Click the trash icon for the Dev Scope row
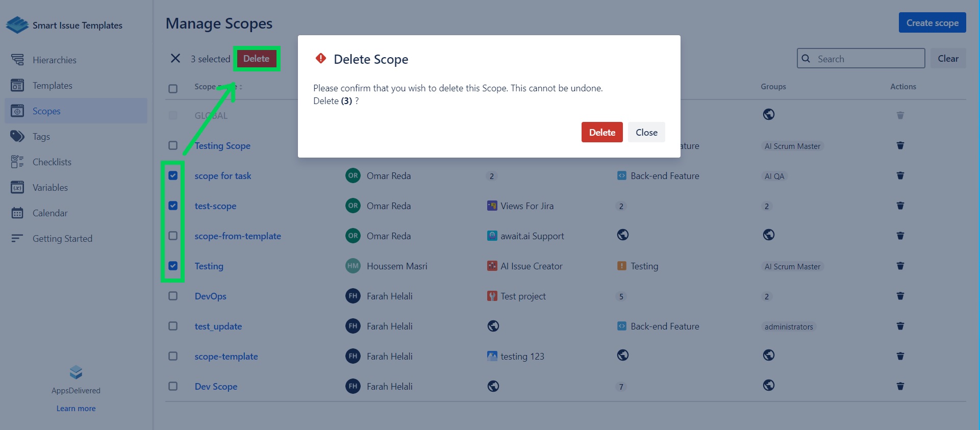 pyautogui.click(x=900, y=386)
